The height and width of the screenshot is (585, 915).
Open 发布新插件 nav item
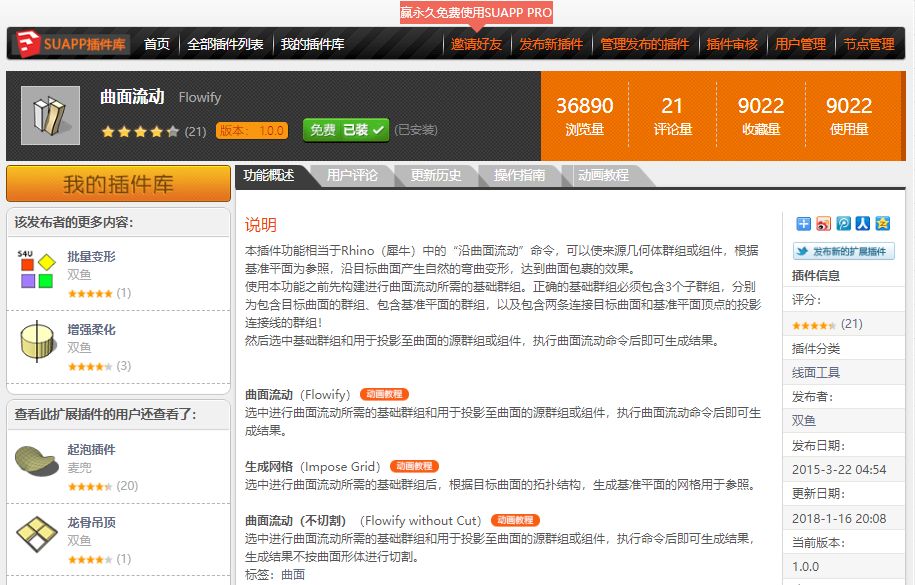click(x=551, y=44)
